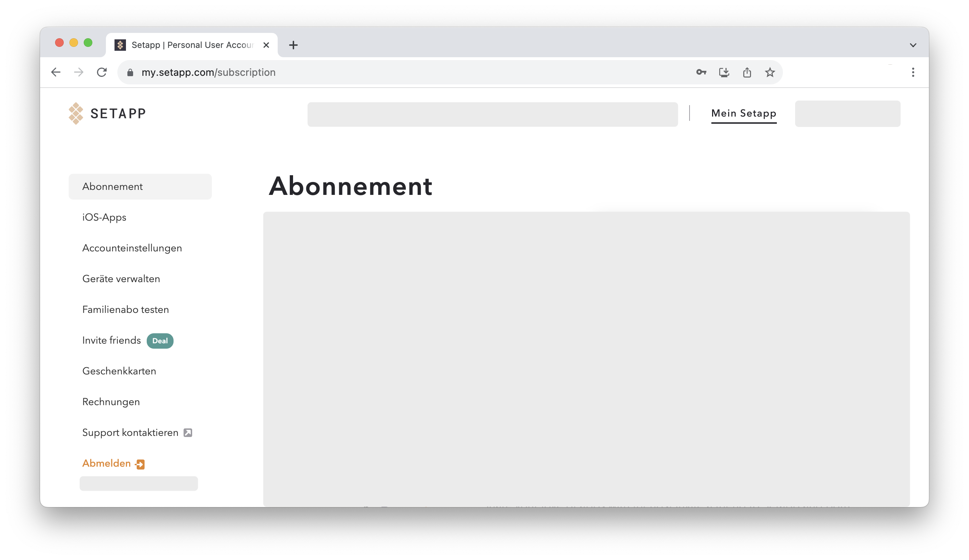Screen dimensions: 969x560
Task: Close the Setapp browser tab
Action: click(x=266, y=45)
